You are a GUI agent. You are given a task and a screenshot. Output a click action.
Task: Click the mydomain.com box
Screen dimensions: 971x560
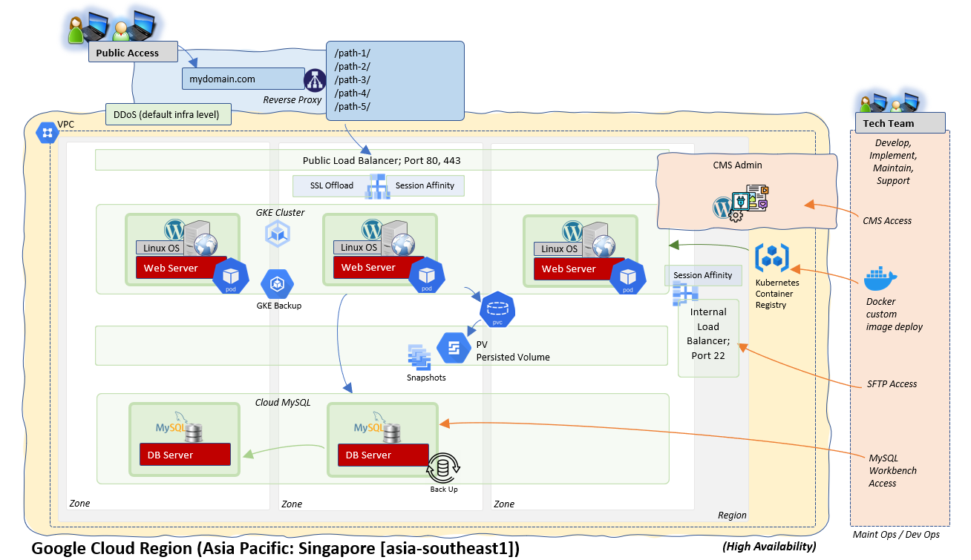[x=243, y=79]
